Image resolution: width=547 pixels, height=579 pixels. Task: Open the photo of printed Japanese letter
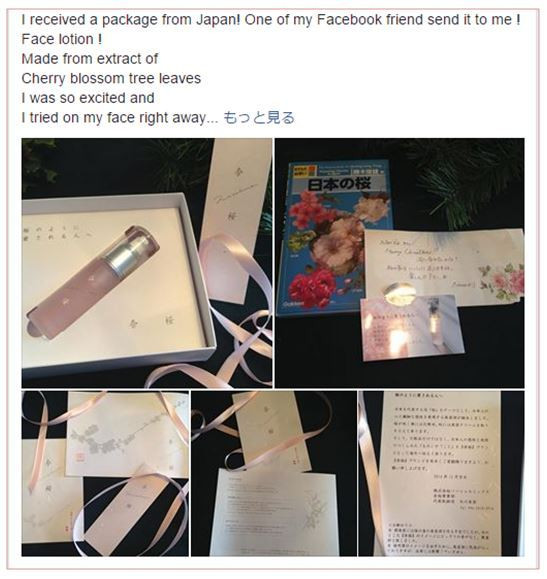point(441,473)
